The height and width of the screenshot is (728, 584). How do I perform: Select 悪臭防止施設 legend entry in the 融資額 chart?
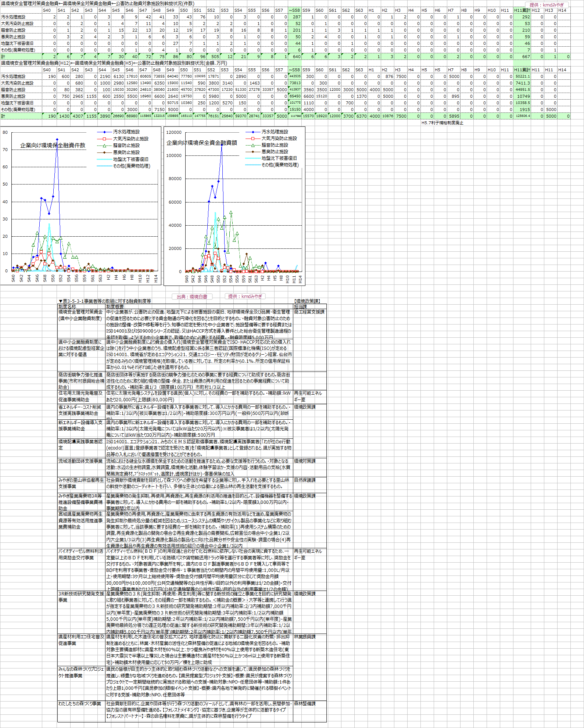pyautogui.click(x=267, y=151)
